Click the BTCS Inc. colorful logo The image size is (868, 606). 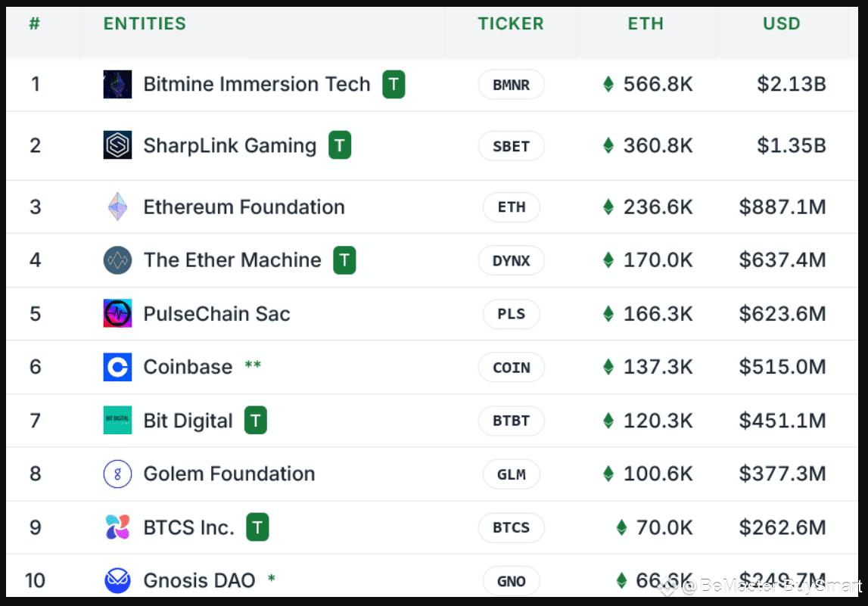[x=117, y=527]
